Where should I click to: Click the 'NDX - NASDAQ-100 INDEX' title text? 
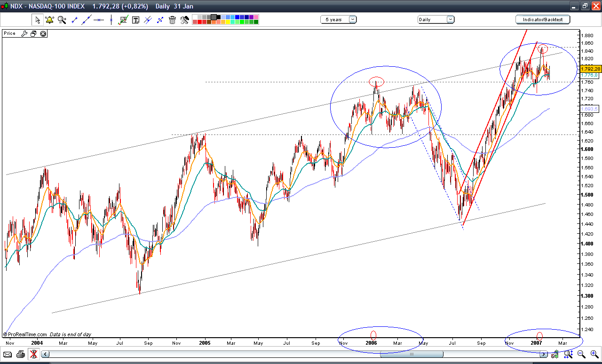(x=48, y=6)
